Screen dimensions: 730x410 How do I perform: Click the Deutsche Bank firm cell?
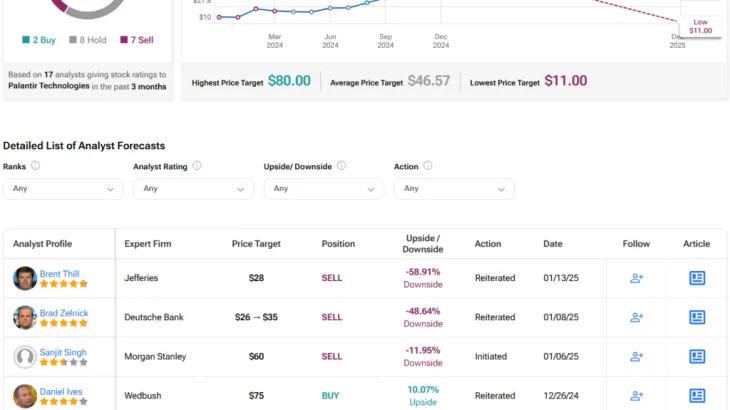(x=154, y=317)
